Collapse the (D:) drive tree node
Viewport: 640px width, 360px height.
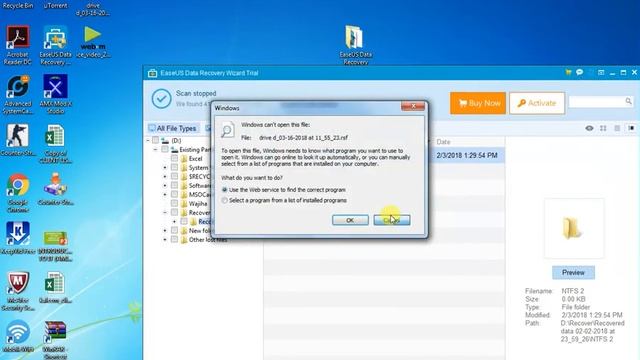coord(148,140)
